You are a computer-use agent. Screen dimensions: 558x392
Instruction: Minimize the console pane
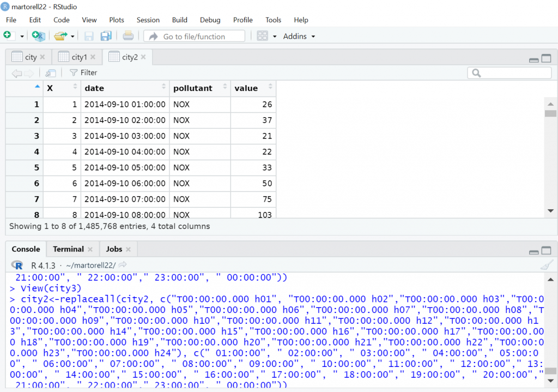(x=533, y=252)
